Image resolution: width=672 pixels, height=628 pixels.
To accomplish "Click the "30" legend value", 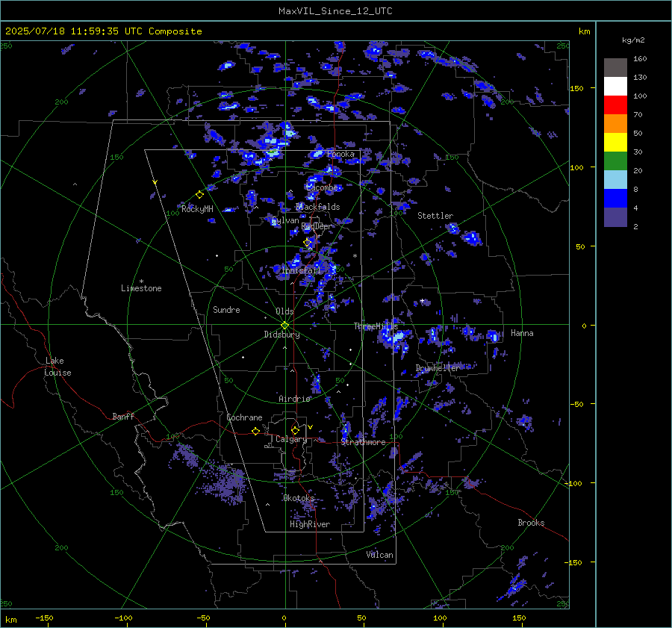I will coord(638,152).
